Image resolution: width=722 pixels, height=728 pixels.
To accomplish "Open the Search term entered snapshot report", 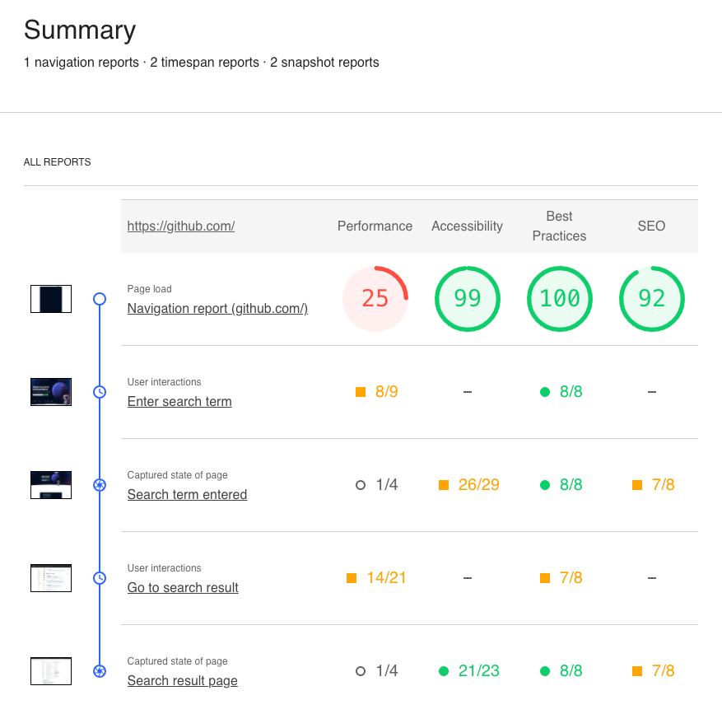I will click(x=187, y=494).
